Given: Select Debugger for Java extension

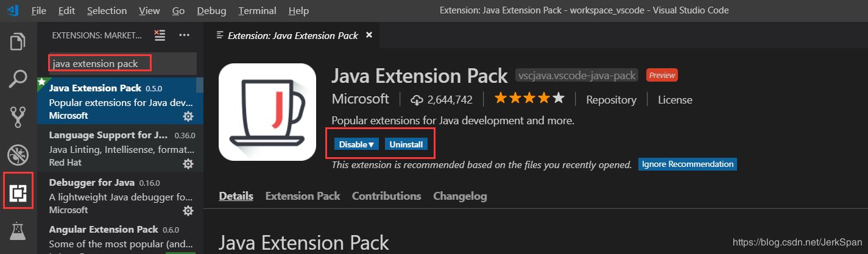Looking at the screenshot, I should pos(120,196).
